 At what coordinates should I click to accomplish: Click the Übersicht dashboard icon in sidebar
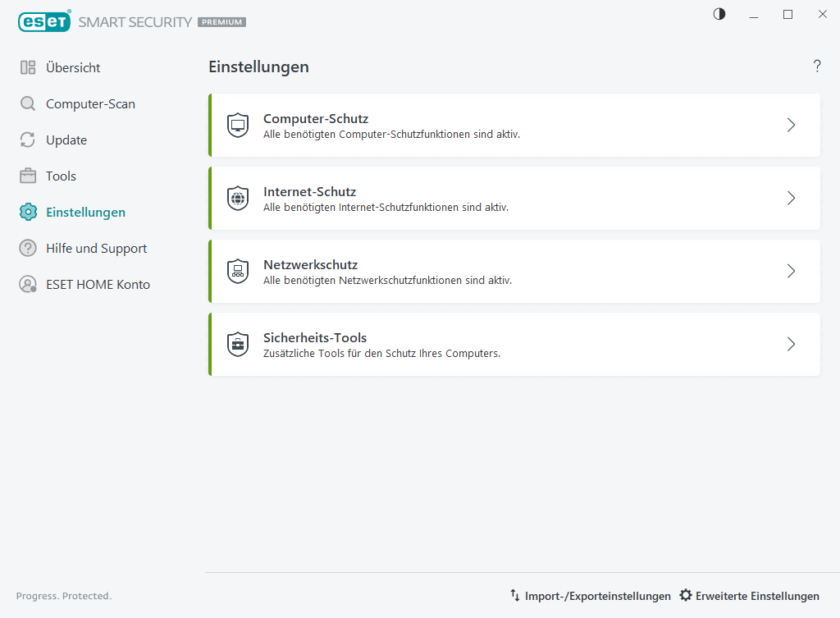click(28, 68)
